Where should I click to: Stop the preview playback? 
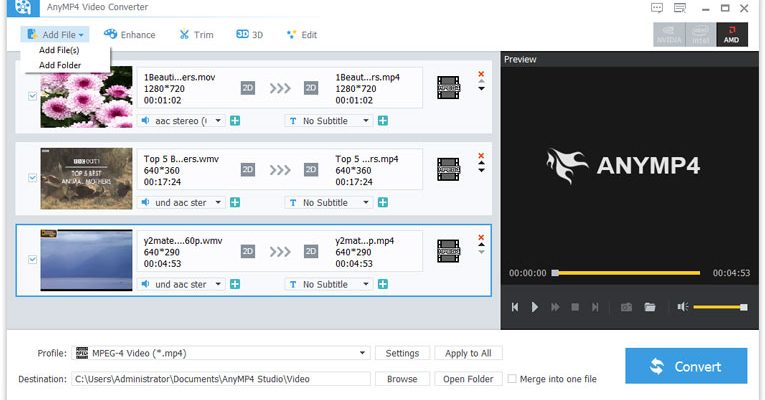pos(575,307)
